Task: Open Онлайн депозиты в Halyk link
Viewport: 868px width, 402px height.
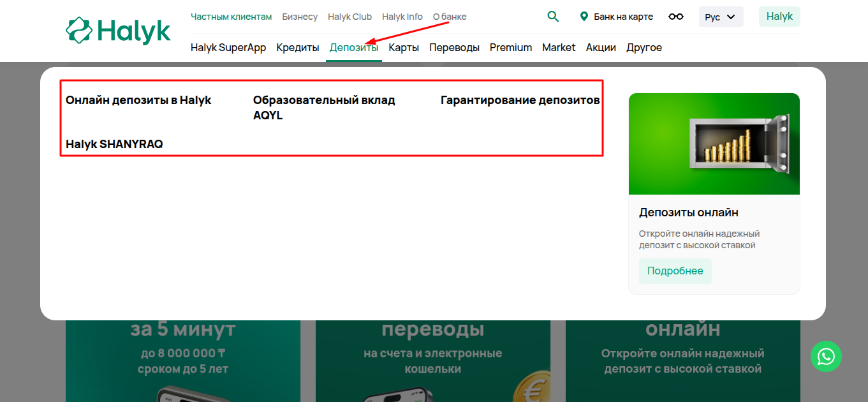Action: tap(138, 100)
